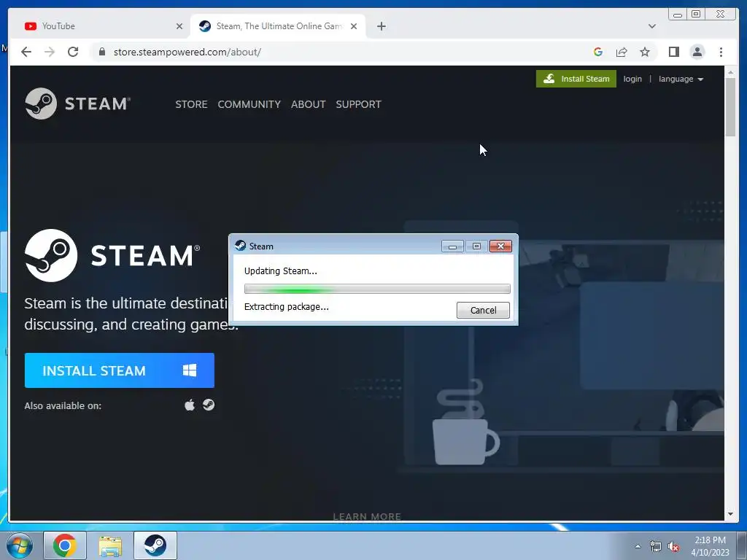Click the "Also available on:" label

click(x=63, y=405)
